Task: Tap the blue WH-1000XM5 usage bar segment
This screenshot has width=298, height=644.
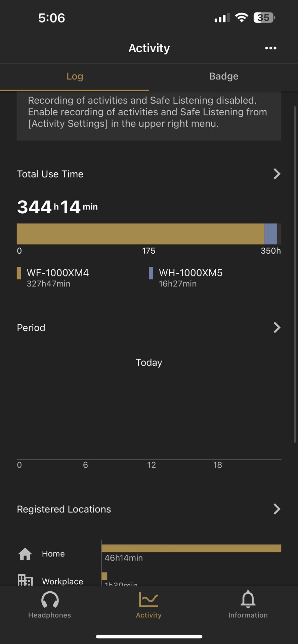Action: (270, 234)
